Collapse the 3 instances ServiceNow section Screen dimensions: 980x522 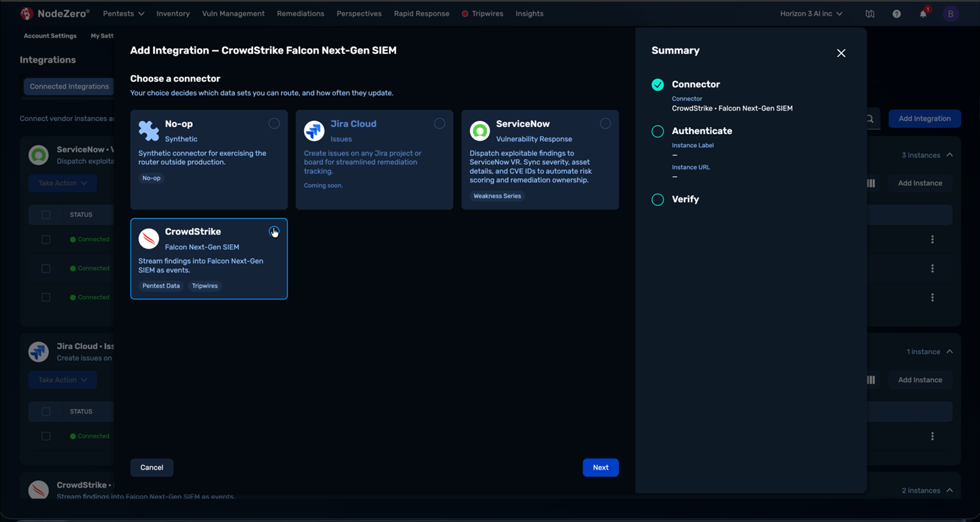pos(950,155)
